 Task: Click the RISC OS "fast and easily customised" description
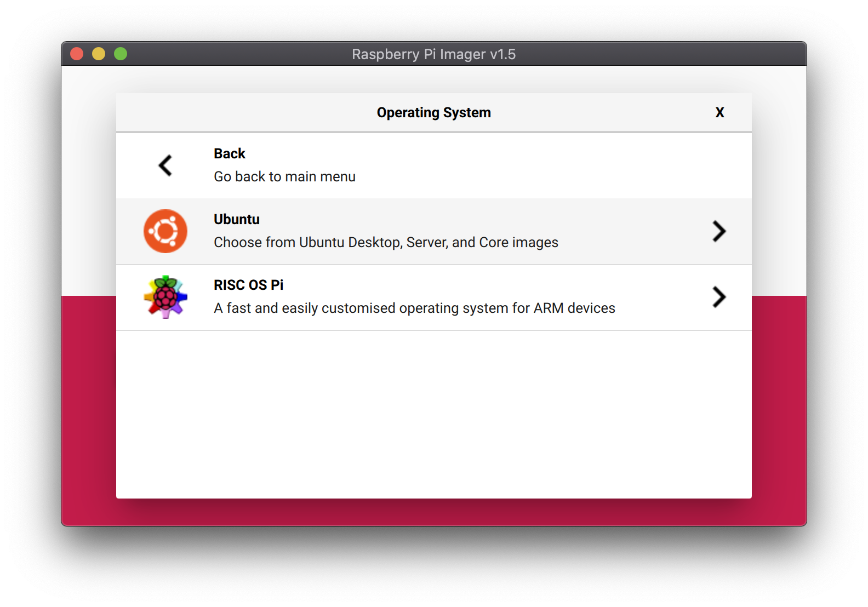pos(414,308)
